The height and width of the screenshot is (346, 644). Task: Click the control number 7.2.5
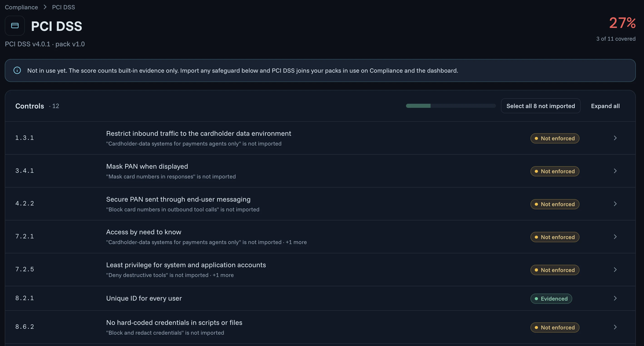(25, 269)
